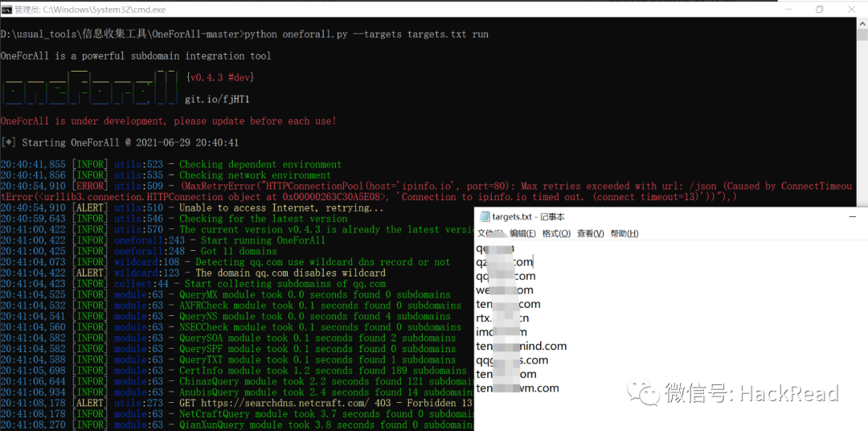Click the Notepad line starting with 'rtx.'
The image size is (868, 431).
[502, 318]
